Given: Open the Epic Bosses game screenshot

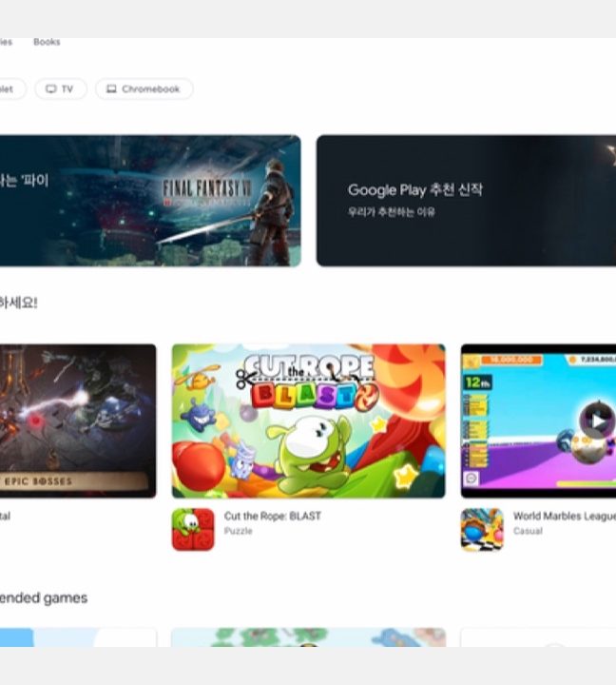Looking at the screenshot, I should pos(78,421).
